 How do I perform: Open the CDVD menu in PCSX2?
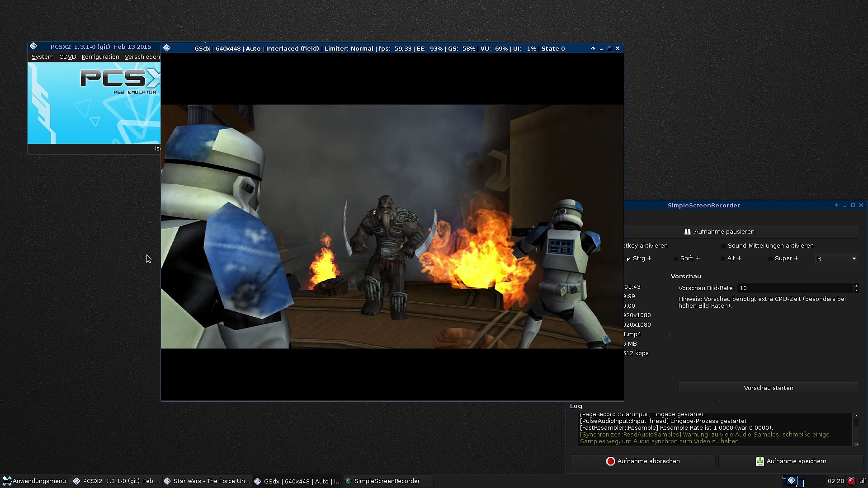(67, 57)
